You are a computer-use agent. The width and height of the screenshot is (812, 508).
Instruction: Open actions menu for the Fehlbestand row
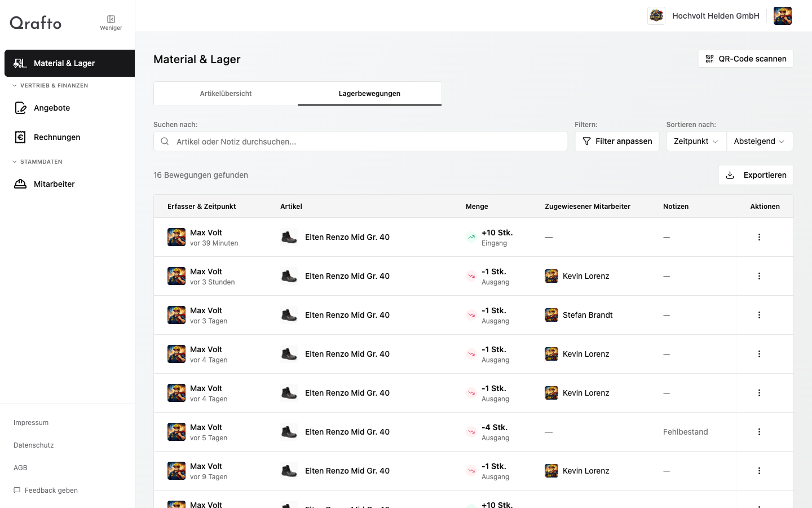758,432
